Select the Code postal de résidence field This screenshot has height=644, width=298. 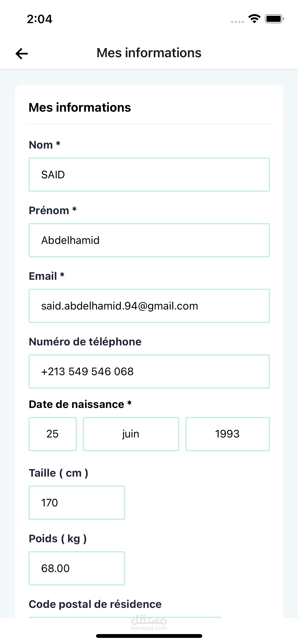125,617
